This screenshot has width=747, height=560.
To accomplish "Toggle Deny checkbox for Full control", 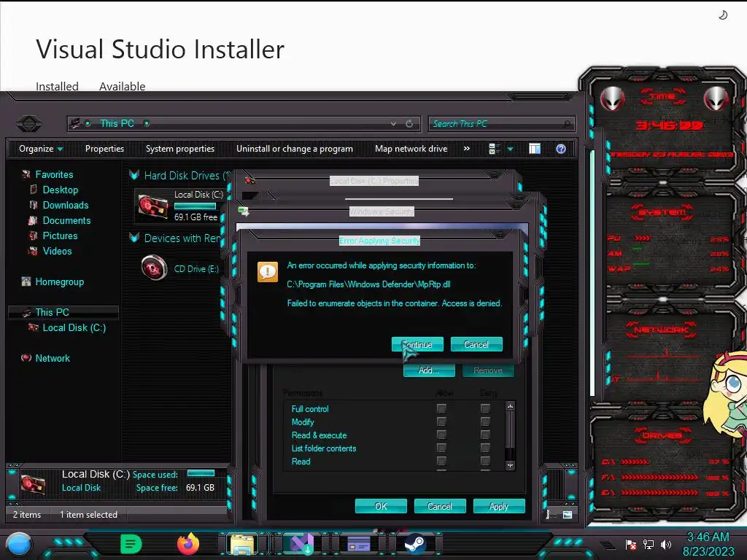I will click(485, 408).
